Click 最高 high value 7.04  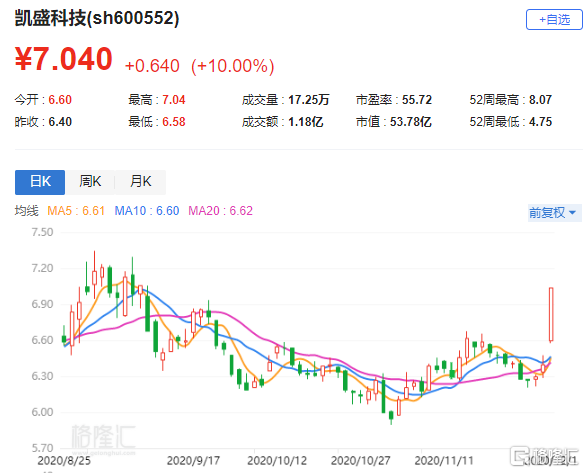point(174,100)
